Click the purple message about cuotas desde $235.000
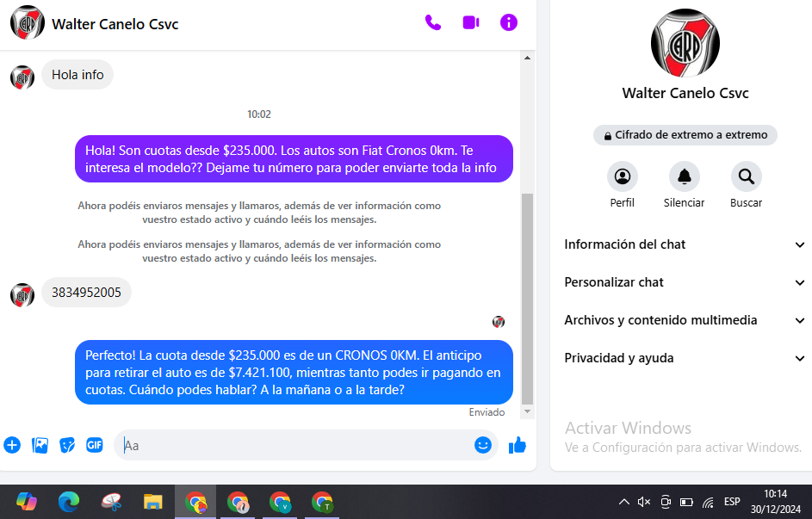 point(294,159)
